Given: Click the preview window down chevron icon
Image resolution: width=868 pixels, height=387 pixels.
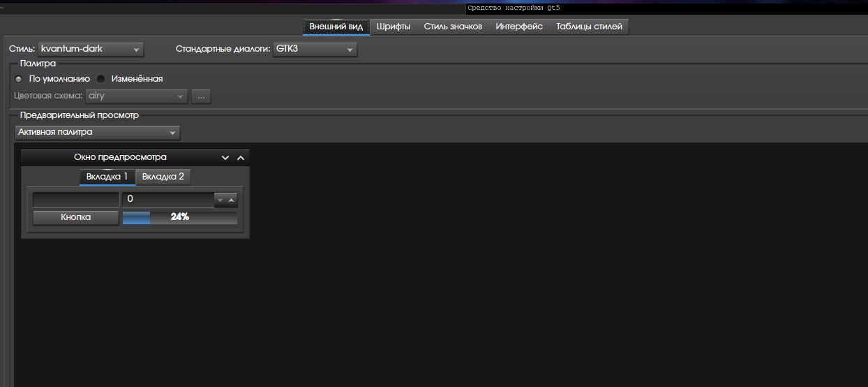Looking at the screenshot, I should pyautogui.click(x=225, y=158).
